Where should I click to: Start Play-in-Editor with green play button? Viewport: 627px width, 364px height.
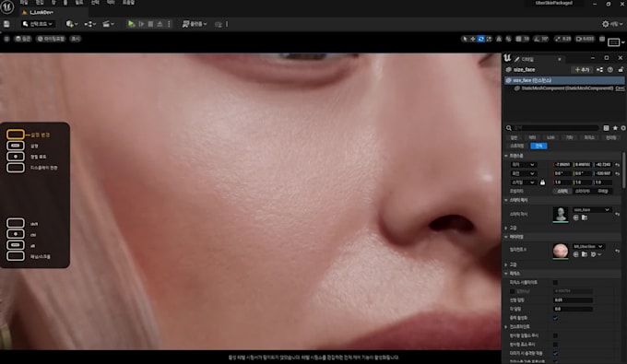click(131, 24)
